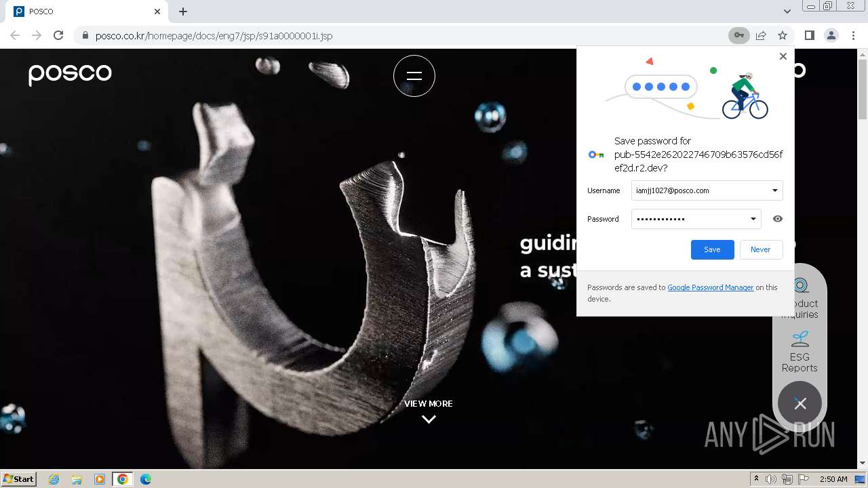Viewport: 868px width, 488px height.
Task: Save the password
Action: pyautogui.click(x=712, y=249)
